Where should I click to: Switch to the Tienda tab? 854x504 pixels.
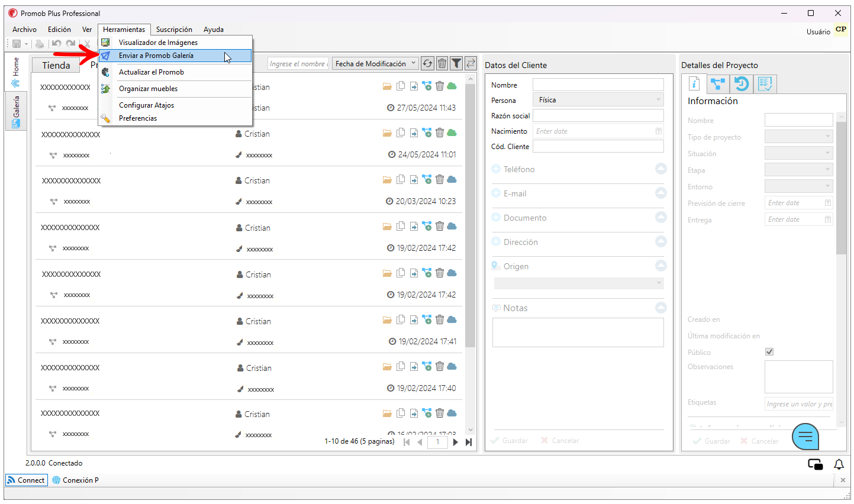point(56,65)
